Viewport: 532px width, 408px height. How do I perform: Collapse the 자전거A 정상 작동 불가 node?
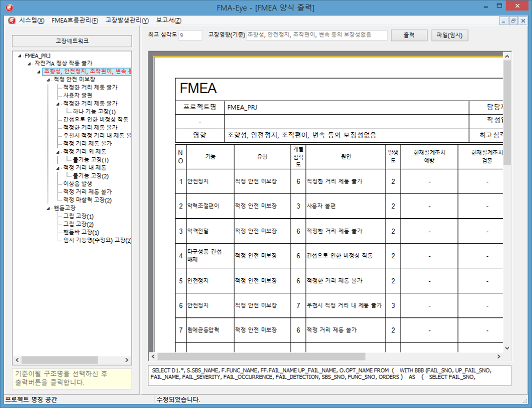click(x=29, y=64)
